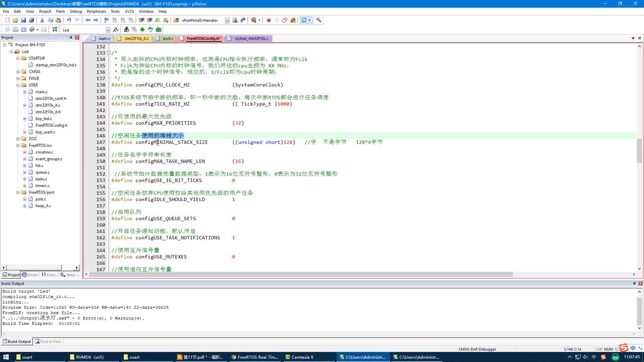The width and height of the screenshot is (644, 362).
Task: Open the Project menu
Action: pyautogui.click(x=45, y=11)
